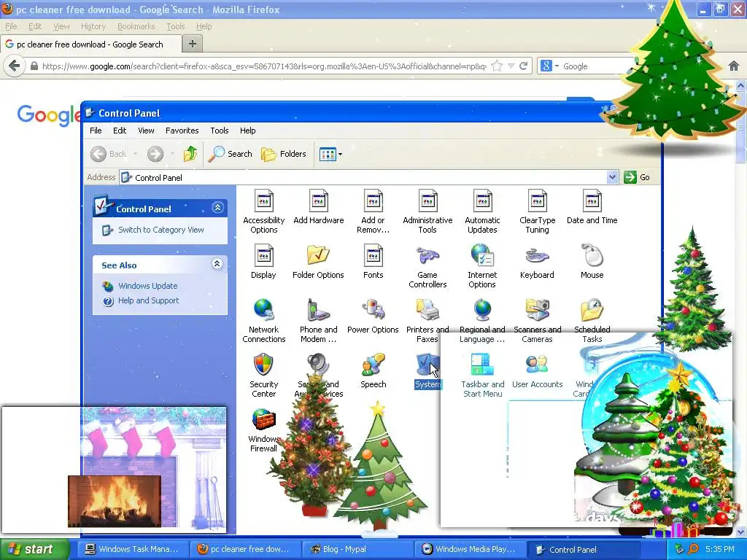747x560 pixels.
Task: Open Add or Remove Programs icon
Action: point(373,211)
